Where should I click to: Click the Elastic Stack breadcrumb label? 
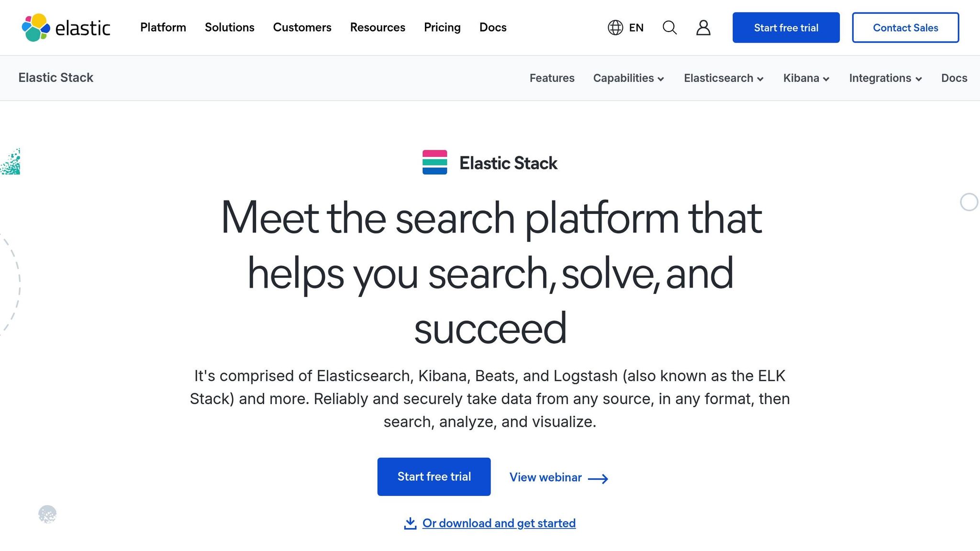click(x=56, y=77)
